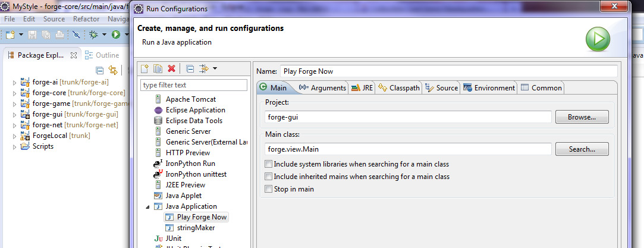Expand the Scripts folder

[x=15, y=146]
